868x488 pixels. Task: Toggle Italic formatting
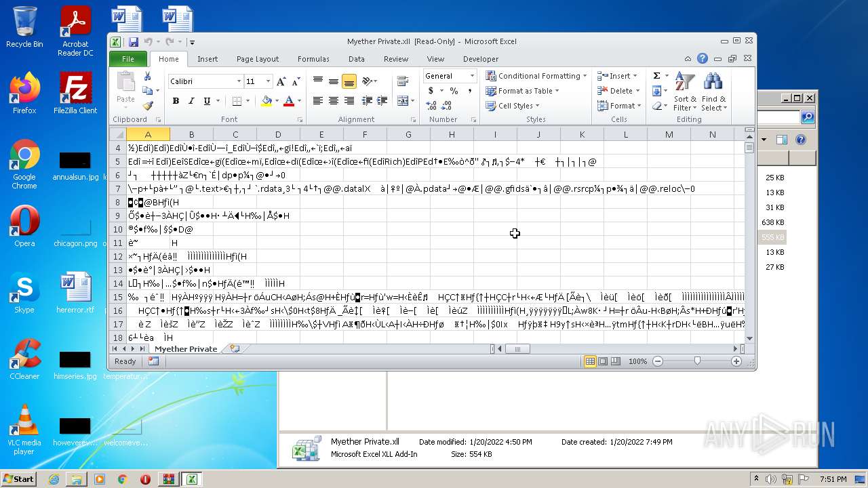191,101
